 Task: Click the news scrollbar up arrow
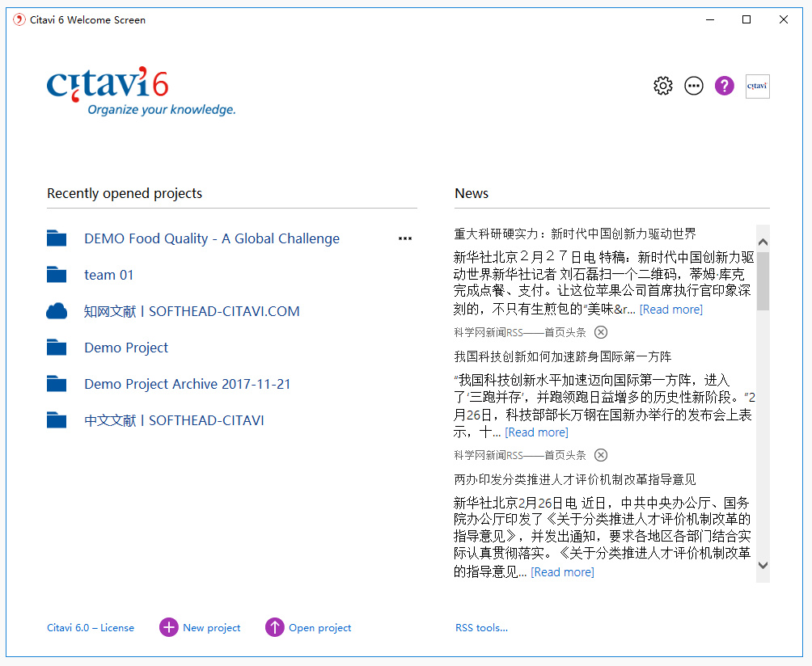pos(763,242)
